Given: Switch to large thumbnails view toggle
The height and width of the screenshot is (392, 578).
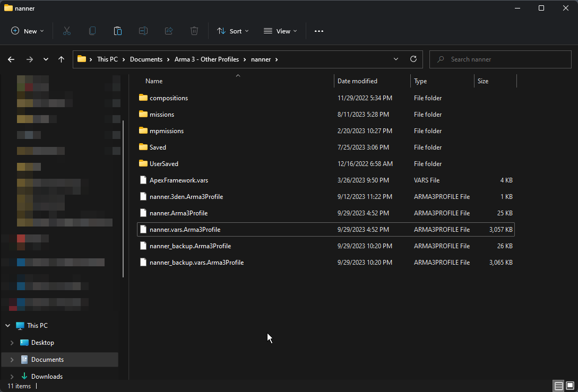Looking at the screenshot, I should pos(570,386).
